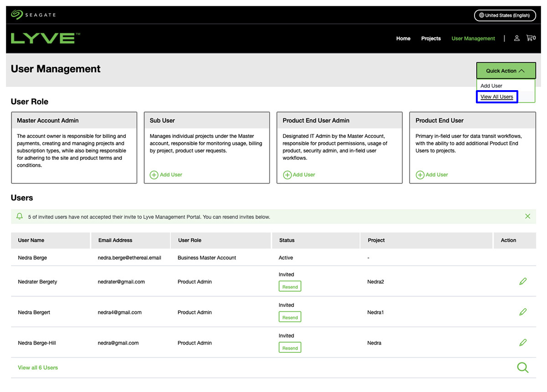This screenshot has height=392, width=547.
Task: Select Nedra Berge user name cell
Action: (32, 258)
